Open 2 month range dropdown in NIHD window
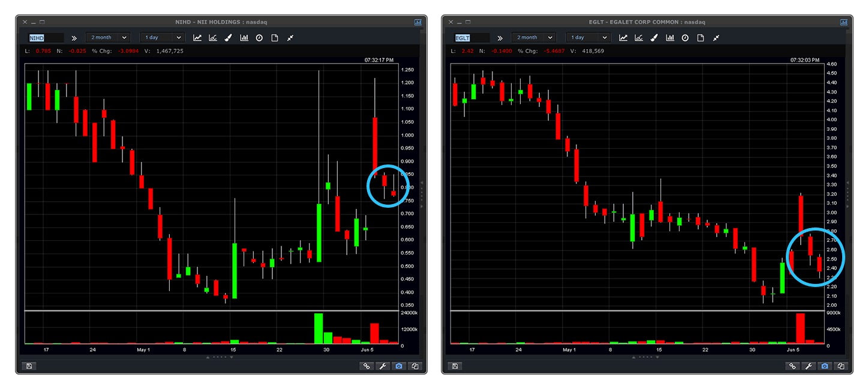The height and width of the screenshot is (389, 868). coord(107,37)
